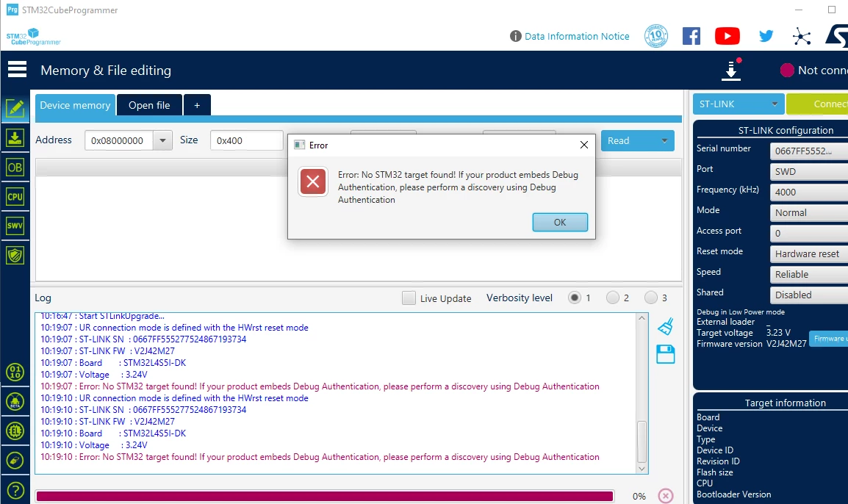Open the SWV viewer sidebar icon
Screen dimensions: 848x504
pos(15,226)
